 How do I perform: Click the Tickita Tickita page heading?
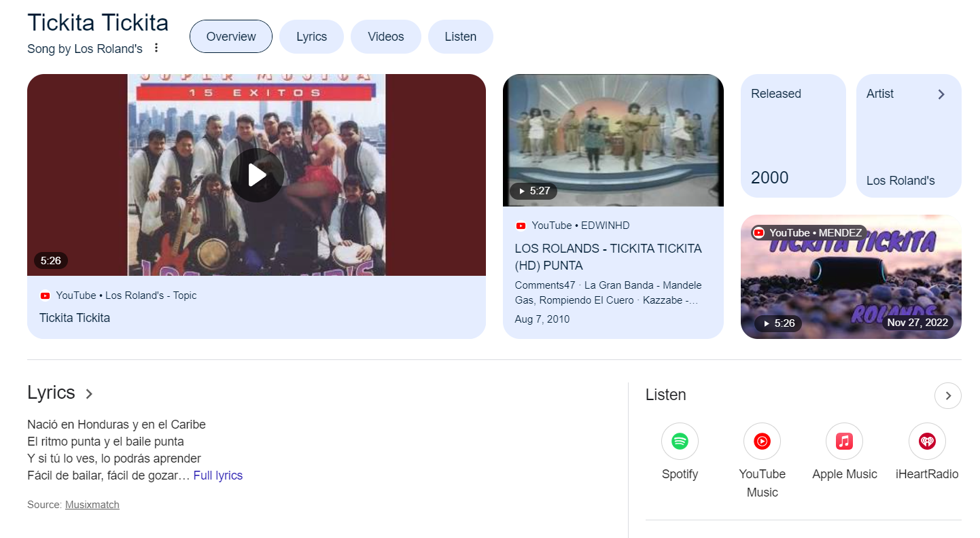point(98,22)
